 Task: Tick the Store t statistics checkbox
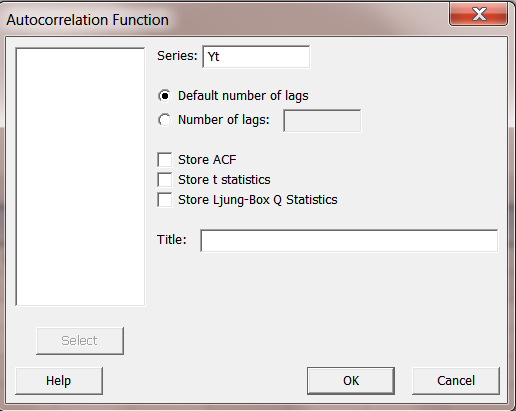click(x=165, y=180)
